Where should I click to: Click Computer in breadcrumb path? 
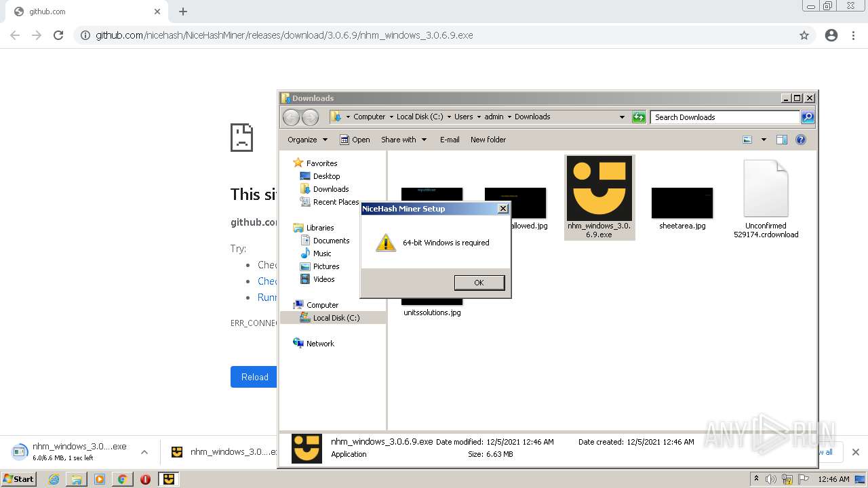[x=369, y=117]
